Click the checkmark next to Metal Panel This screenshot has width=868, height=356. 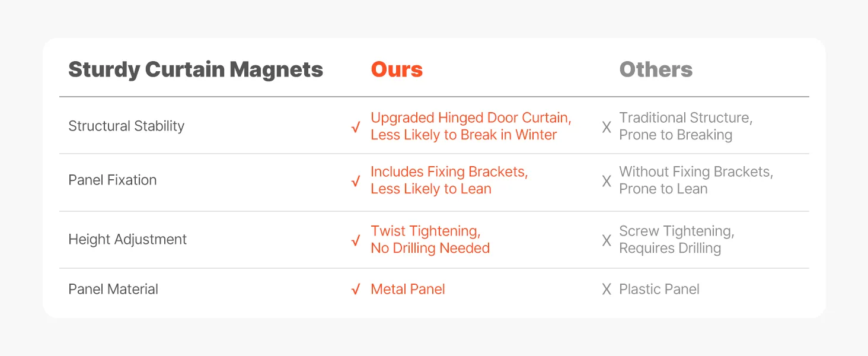click(x=356, y=290)
